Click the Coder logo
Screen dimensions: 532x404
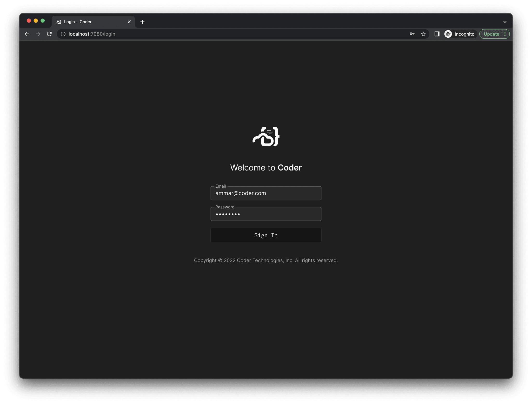[x=266, y=136]
